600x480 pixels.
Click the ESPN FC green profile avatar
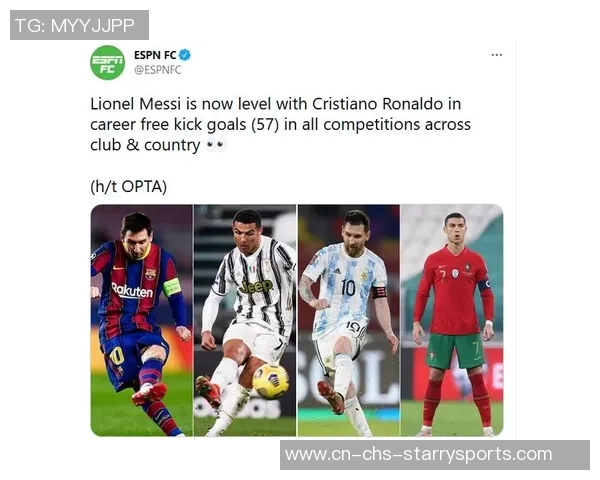108,62
